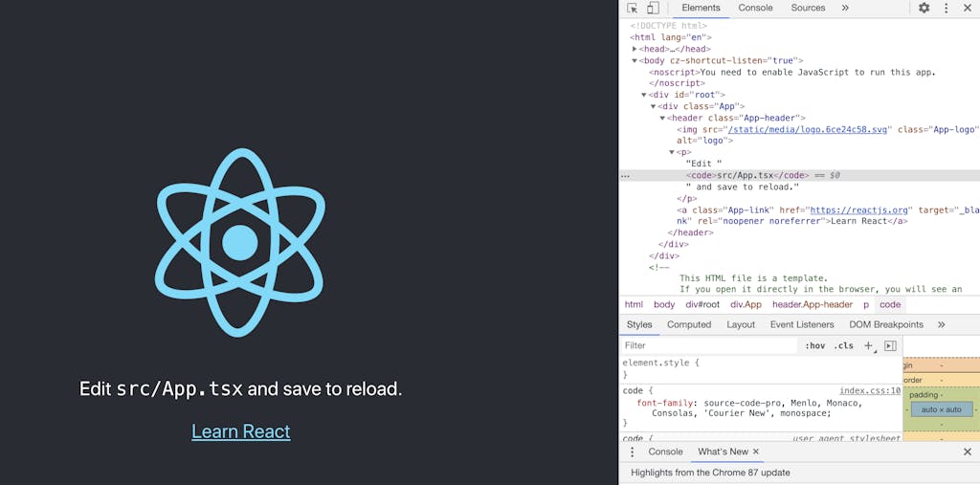
Task: Click the Learn React link
Action: point(241,431)
